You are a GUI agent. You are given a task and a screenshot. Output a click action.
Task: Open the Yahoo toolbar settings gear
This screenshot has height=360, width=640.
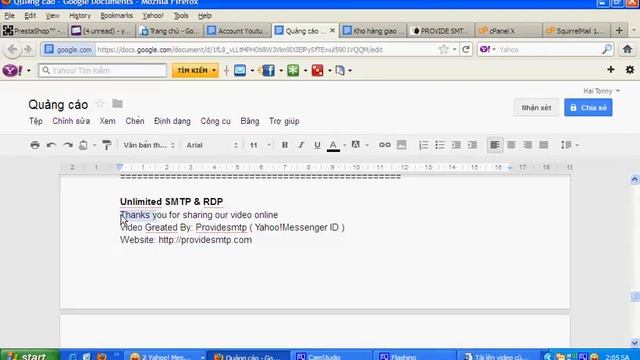(x=630, y=70)
